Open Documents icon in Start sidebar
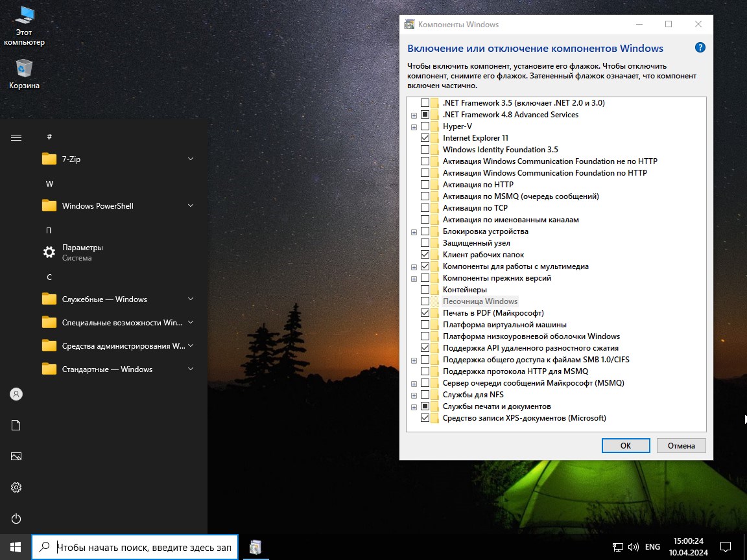 [16, 425]
